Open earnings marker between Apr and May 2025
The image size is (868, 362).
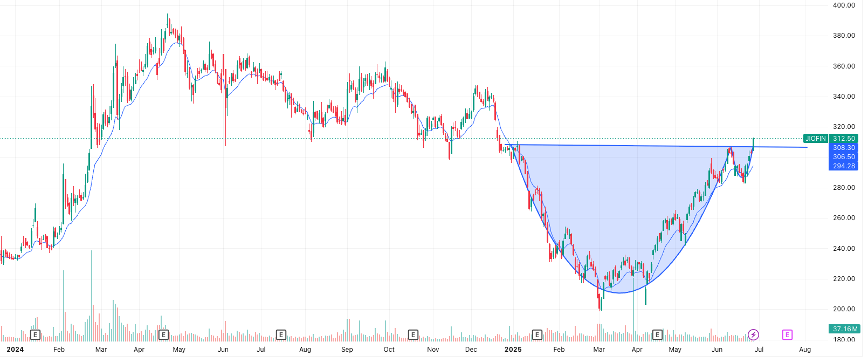point(657,335)
